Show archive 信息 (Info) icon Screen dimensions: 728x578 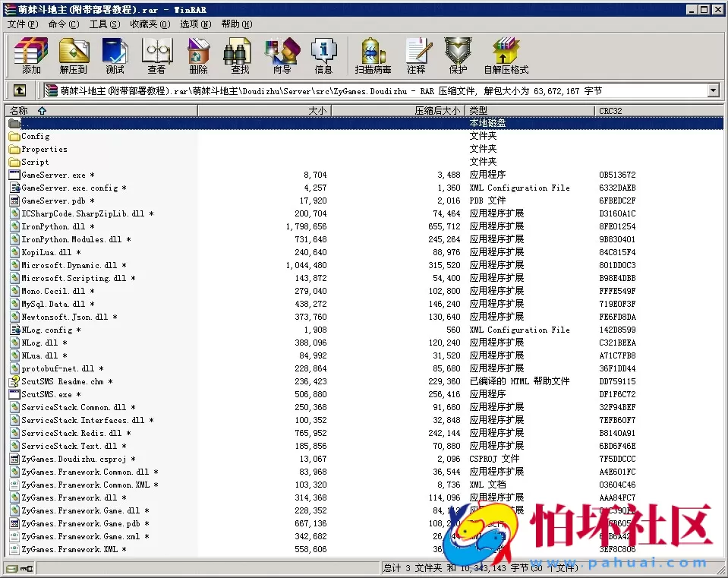tap(323, 55)
